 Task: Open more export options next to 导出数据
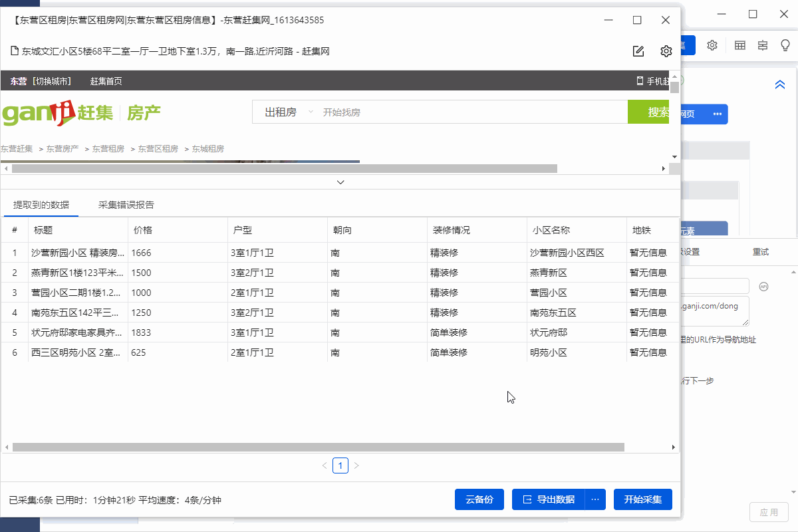point(595,499)
